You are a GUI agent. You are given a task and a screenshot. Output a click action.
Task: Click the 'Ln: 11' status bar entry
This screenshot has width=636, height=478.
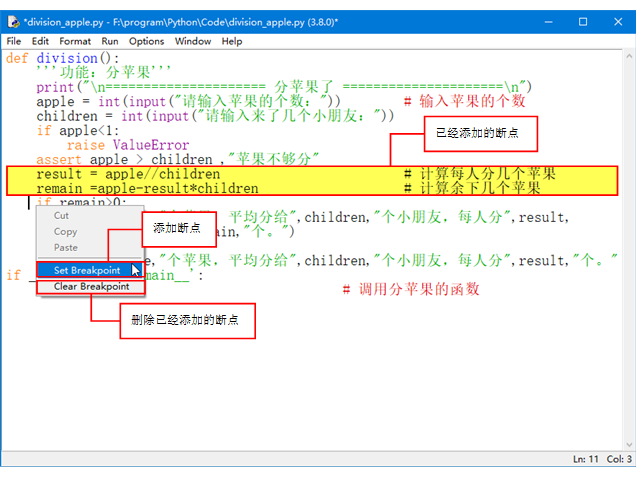coord(585,459)
